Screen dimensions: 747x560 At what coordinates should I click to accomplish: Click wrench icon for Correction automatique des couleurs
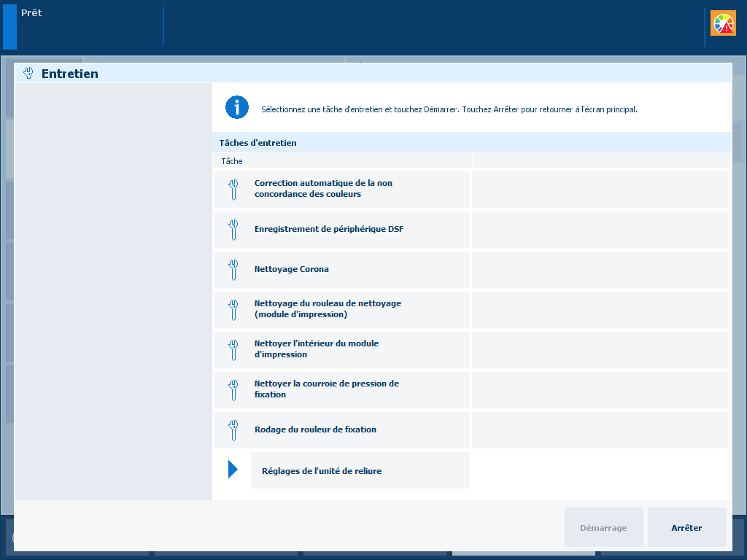coord(233,190)
